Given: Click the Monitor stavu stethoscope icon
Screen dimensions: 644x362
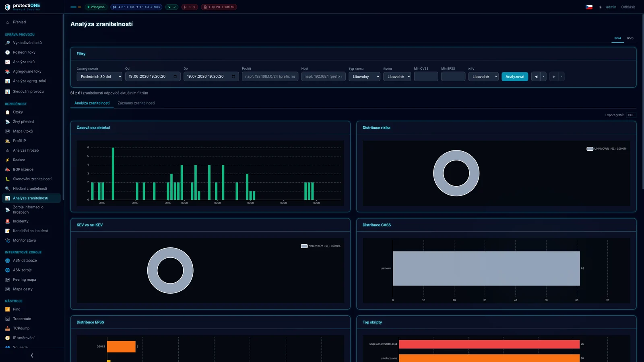Looking at the screenshot, I should click(x=7, y=241).
